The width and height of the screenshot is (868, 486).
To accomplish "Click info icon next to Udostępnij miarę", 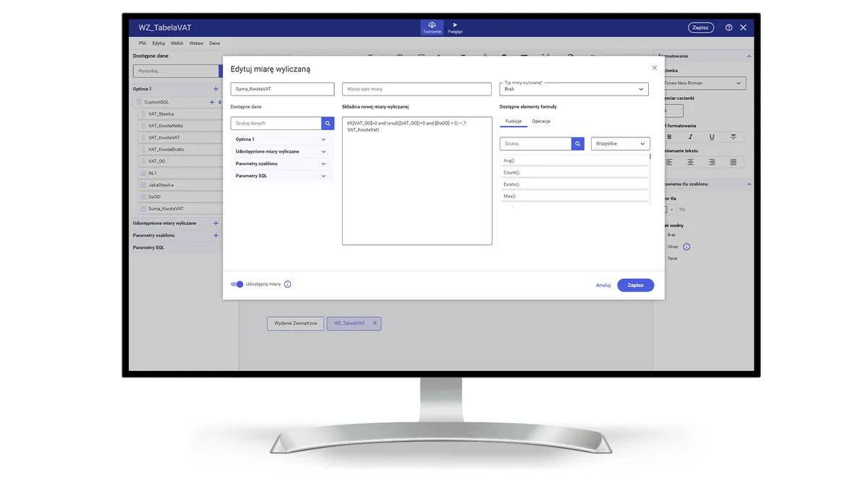I will (x=287, y=284).
